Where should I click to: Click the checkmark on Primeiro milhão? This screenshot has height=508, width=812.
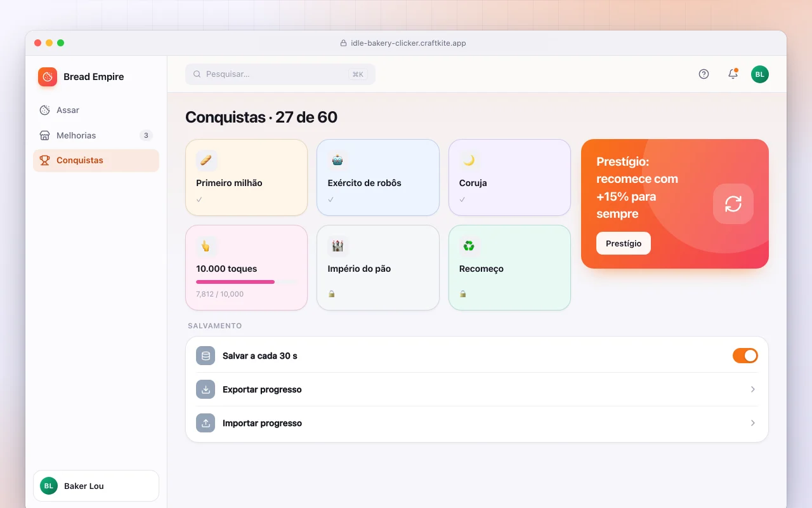tap(199, 199)
